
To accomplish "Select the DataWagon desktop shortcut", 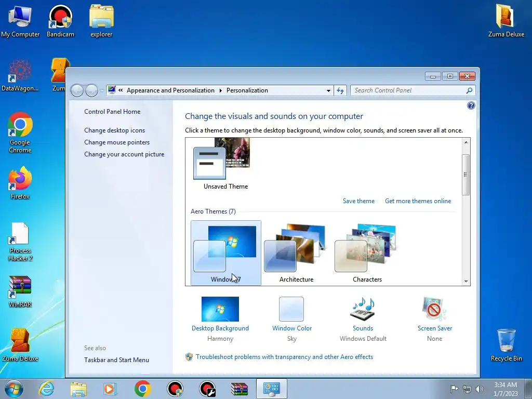I will point(20,75).
